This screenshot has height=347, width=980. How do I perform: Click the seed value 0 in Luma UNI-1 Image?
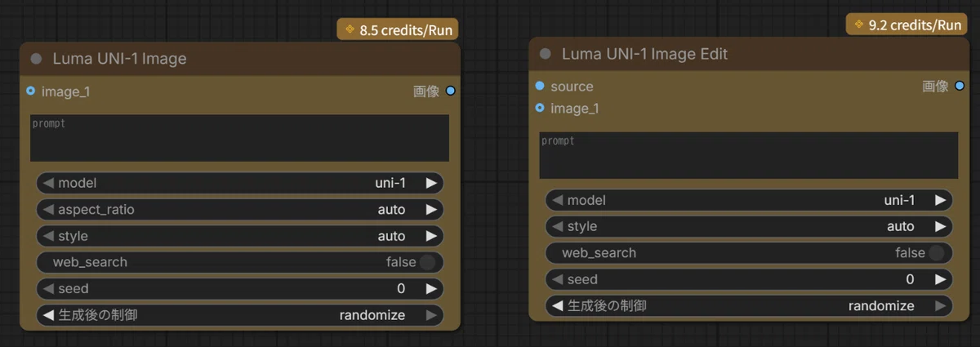401,288
